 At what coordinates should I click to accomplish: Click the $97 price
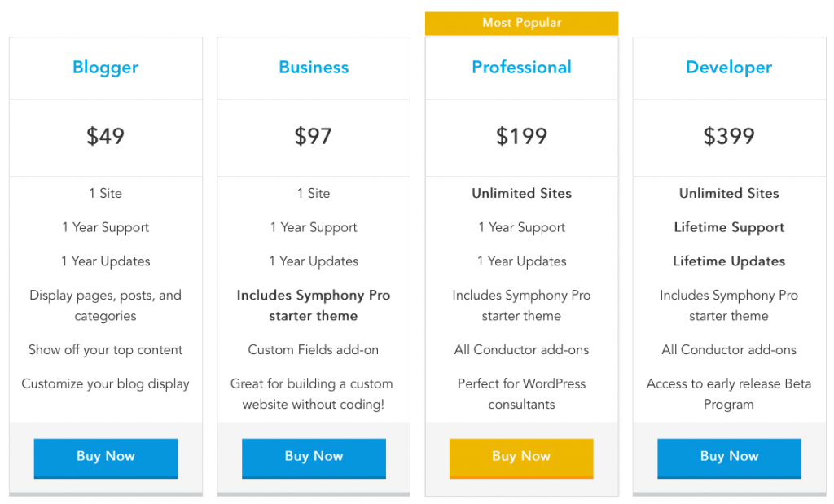click(314, 136)
